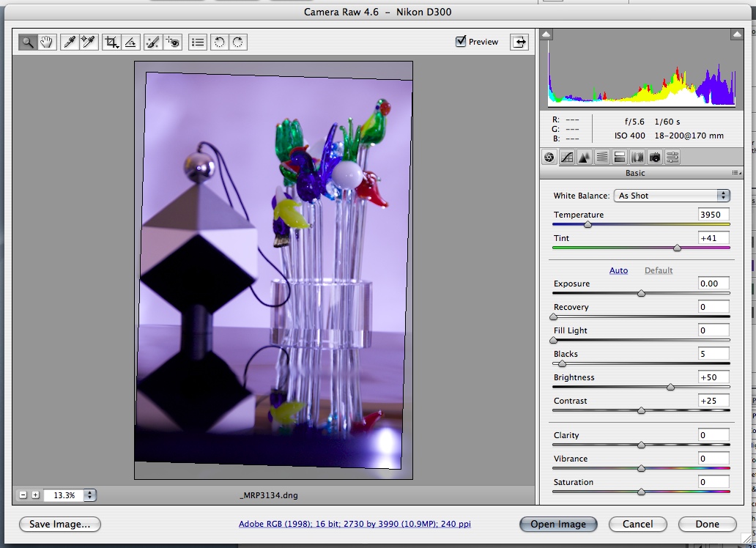Click the Temperature slider handle
The width and height of the screenshot is (756, 548).
click(588, 225)
